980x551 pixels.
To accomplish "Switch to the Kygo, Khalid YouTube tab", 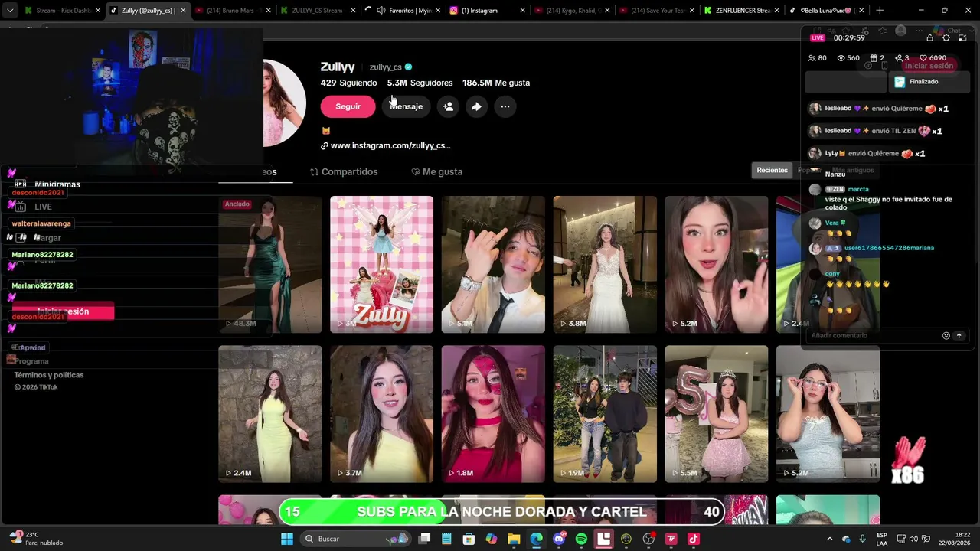I will pos(571,11).
